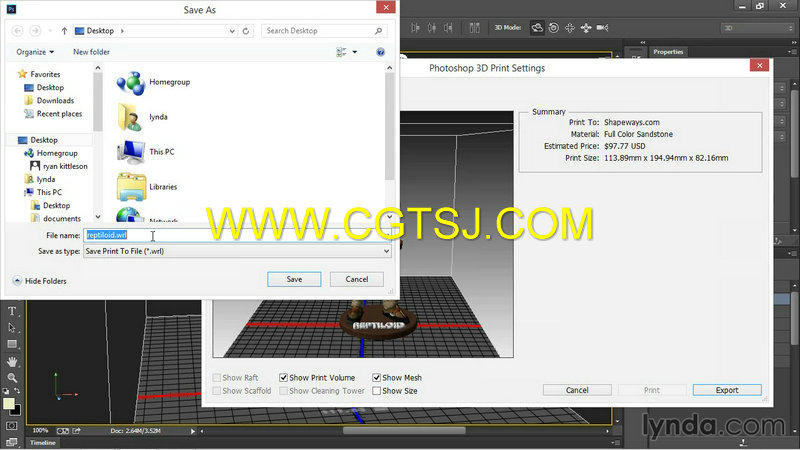Open Save As dialog help icon

[380, 52]
